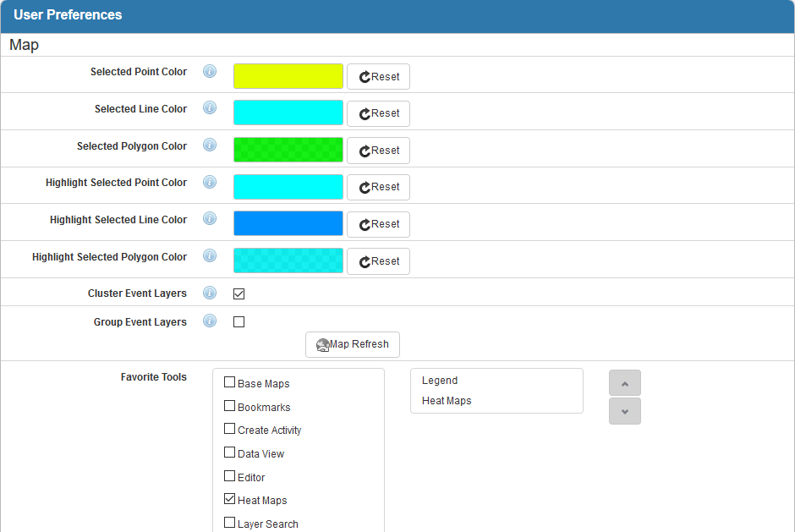Uncheck the Cluster Event Layers checkbox
The width and height of the screenshot is (795, 532).
click(238, 293)
